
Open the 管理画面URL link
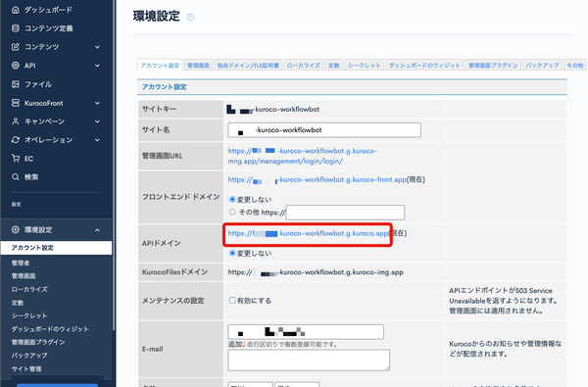302,156
